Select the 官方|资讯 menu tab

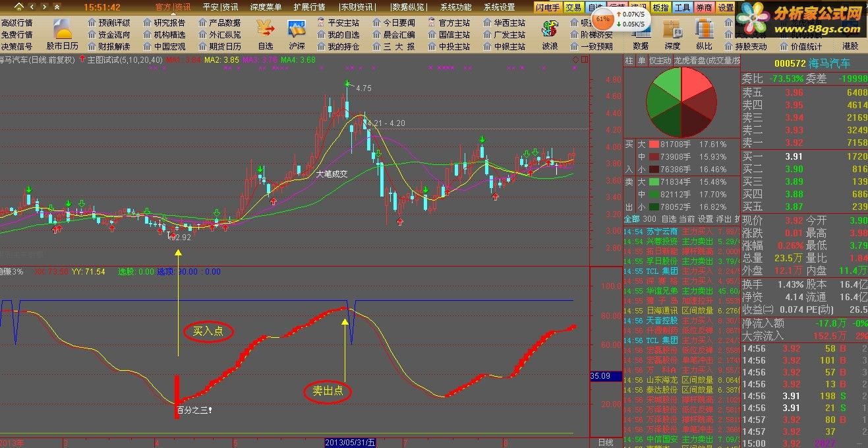[x=173, y=7]
